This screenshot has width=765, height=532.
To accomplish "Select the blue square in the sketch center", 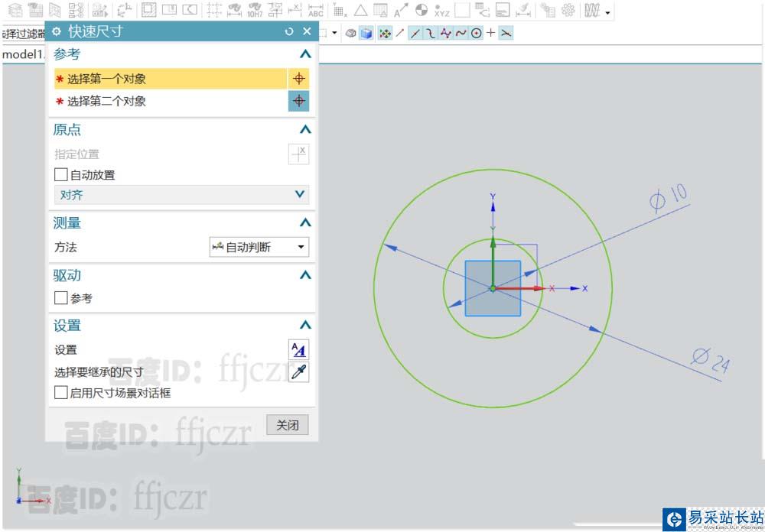I will [x=493, y=288].
